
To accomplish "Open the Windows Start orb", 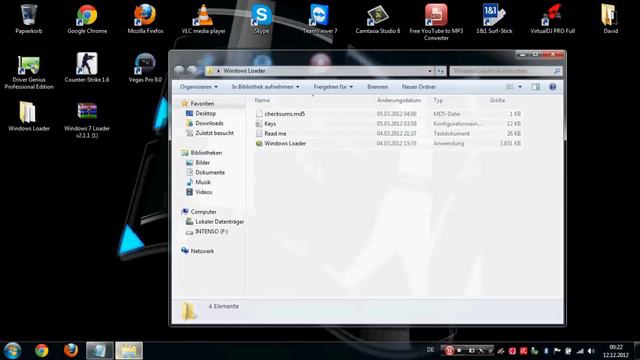I will [13, 350].
